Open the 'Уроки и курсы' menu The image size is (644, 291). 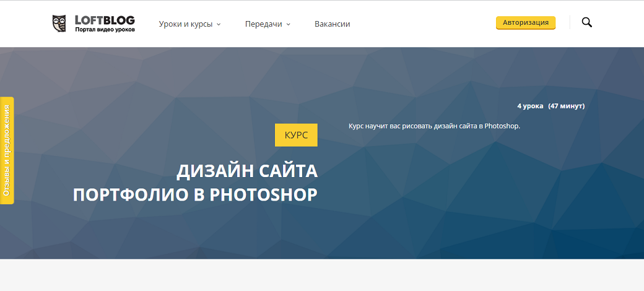[x=185, y=24]
